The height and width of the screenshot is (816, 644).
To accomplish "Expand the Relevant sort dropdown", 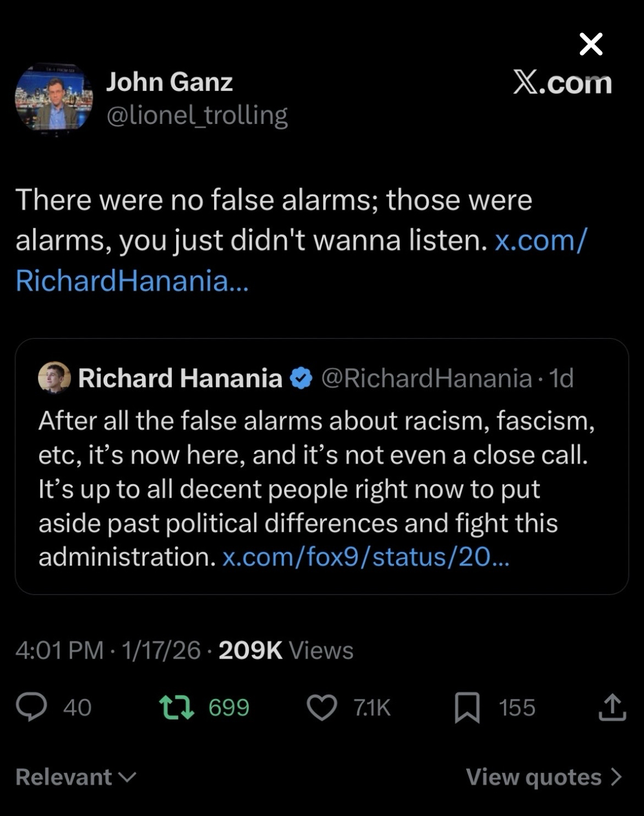I will pos(75,777).
